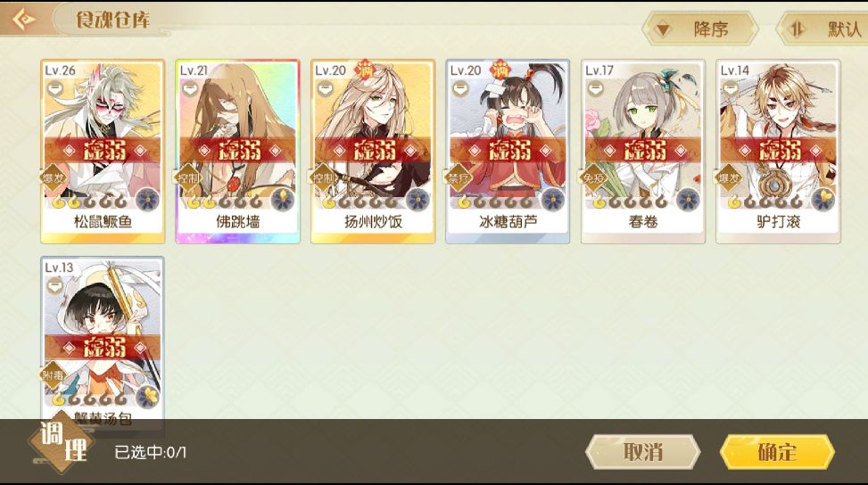Screen dimensions: 868x485
Task: Click the 爆发 tag on 松鼠鳜鱼
Action: (x=54, y=177)
